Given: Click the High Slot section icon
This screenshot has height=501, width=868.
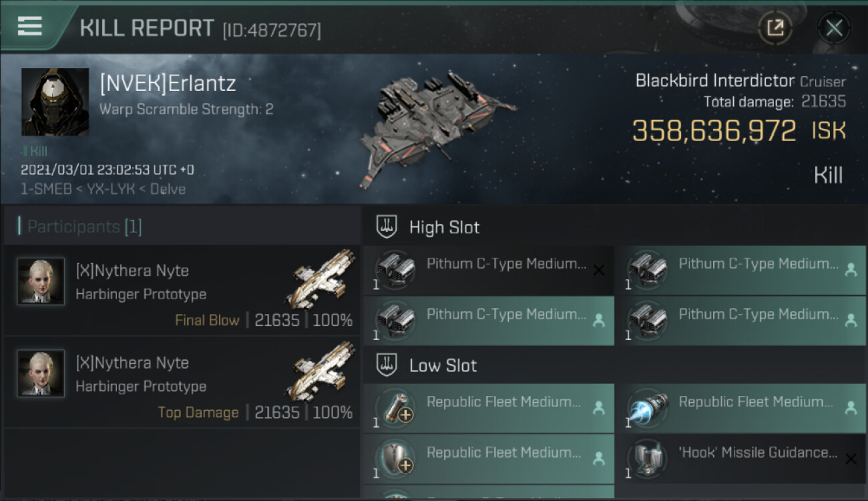Looking at the screenshot, I should click(388, 227).
